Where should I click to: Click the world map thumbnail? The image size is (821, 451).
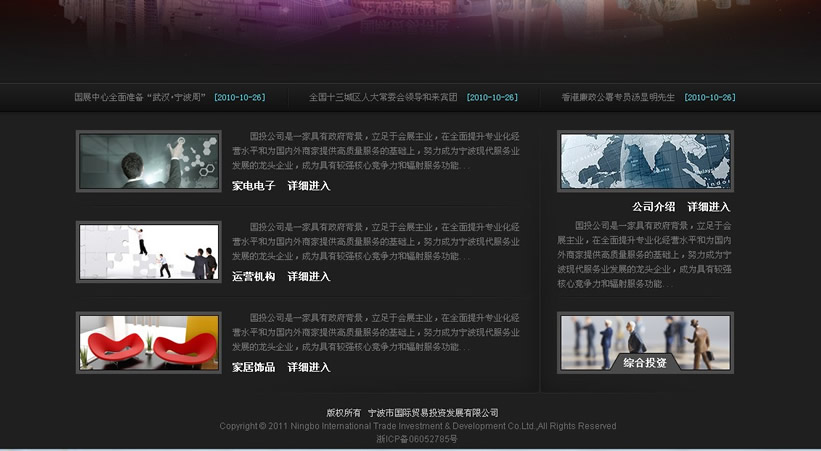(645, 160)
